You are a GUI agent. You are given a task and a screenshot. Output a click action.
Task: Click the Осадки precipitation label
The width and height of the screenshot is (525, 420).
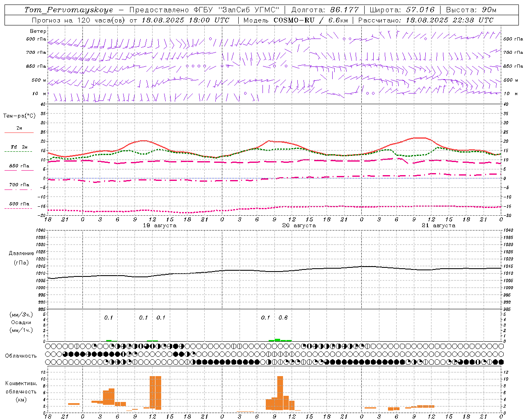point(21,322)
